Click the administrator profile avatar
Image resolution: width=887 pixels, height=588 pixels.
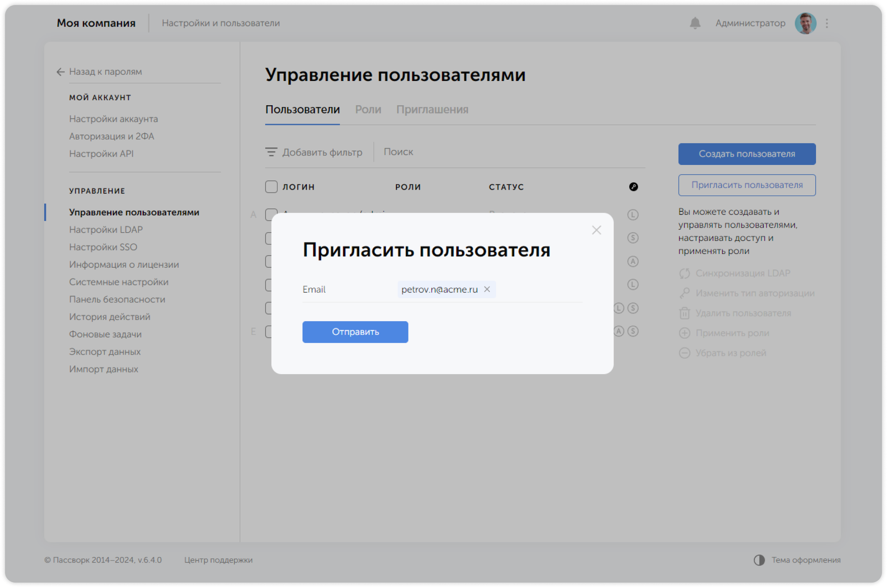click(806, 23)
